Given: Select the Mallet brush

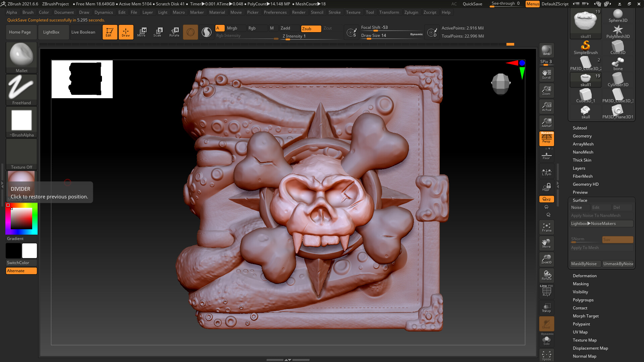Looking at the screenshot, I should tap(21, 57).
